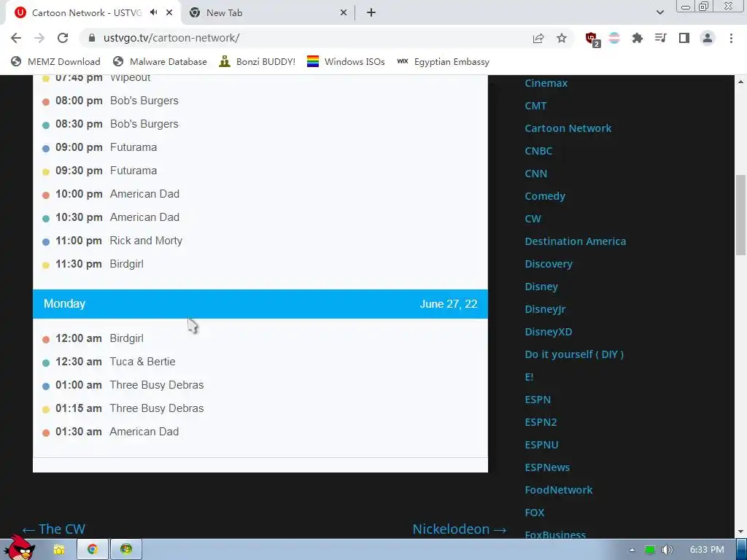Open the DisneyXD channel link
Image resolution: width=747 pixels, height=560 pixels.
pyautogui.click(x=549, y=332)
